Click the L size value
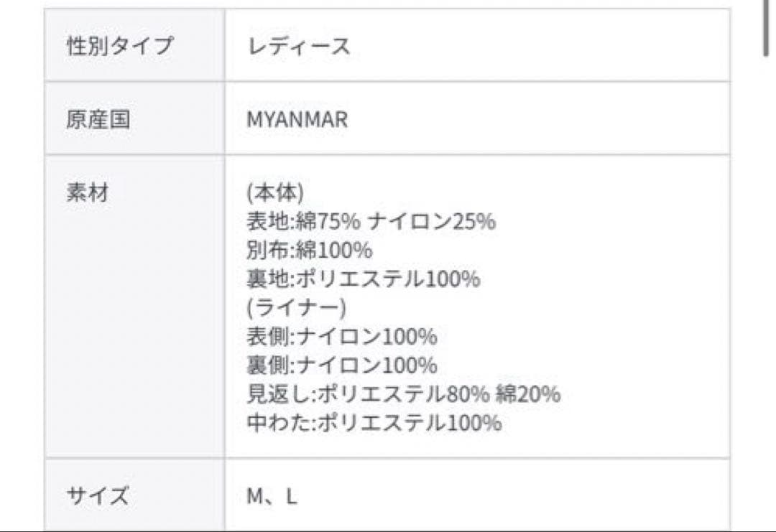This screenshot has height=532, width=776. (291, 496)
